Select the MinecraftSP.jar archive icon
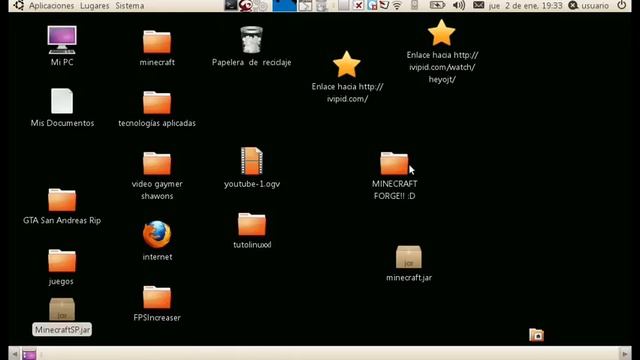Image resolution: width=640 pixels, height=360 pixels. 62,309
